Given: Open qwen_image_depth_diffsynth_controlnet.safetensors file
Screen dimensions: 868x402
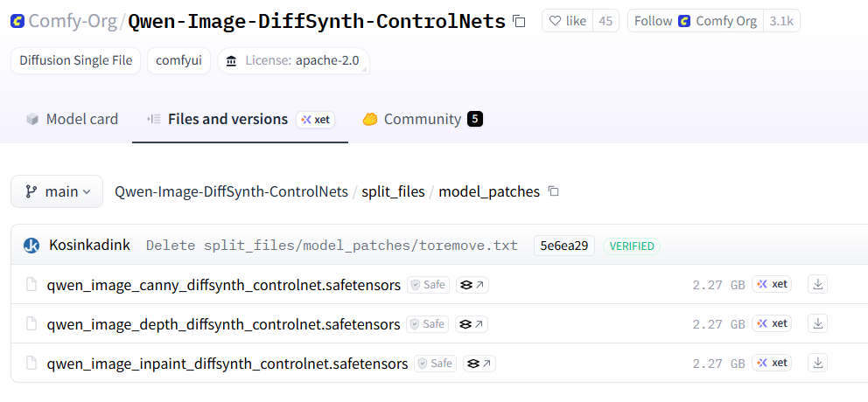Looking at the screenshot, I should point(223,324).
